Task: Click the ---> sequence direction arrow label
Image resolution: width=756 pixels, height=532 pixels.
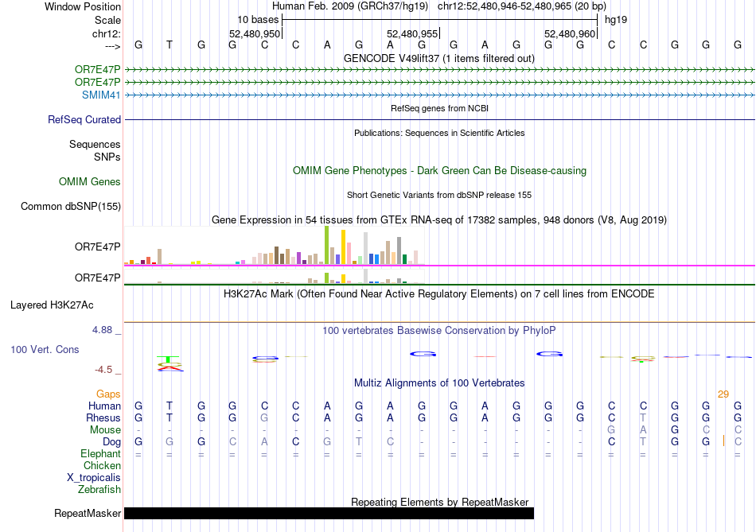Action: click(x=113, y=46)
